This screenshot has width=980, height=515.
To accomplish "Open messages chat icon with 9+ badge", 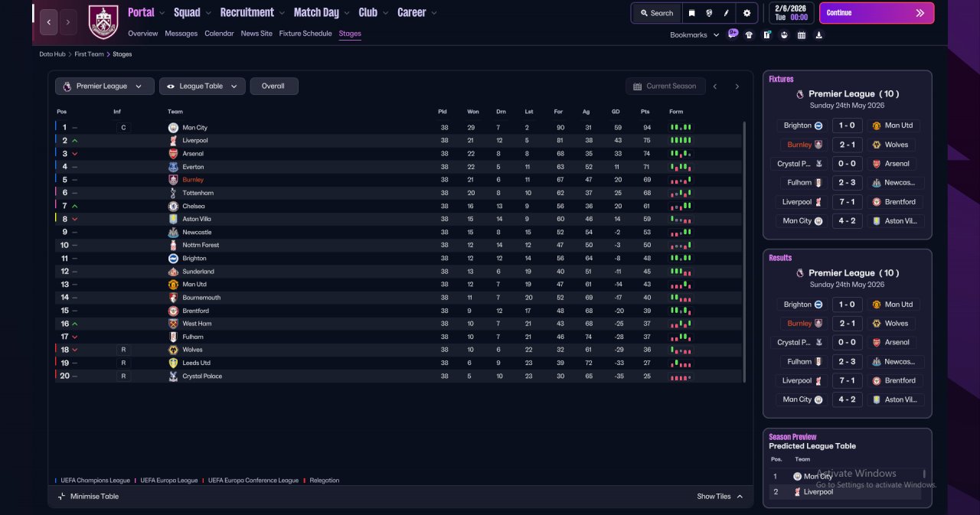I will point(733,34).
